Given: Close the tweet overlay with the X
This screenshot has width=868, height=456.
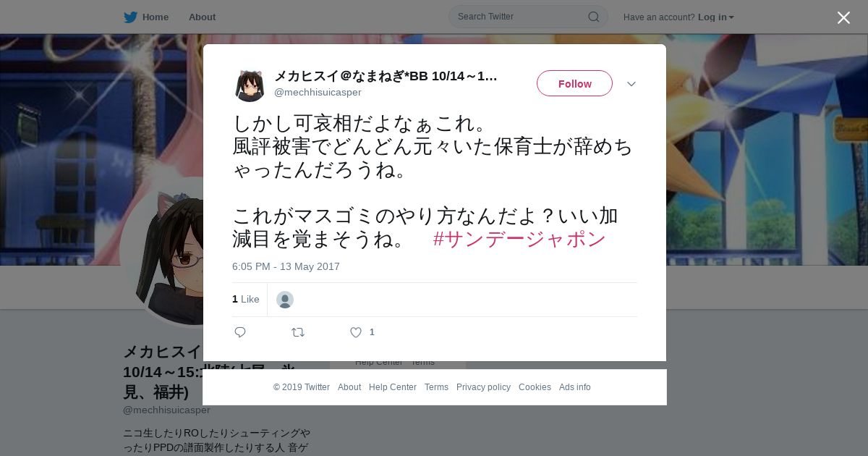Looking at the screenshot, I should [843, 17].
